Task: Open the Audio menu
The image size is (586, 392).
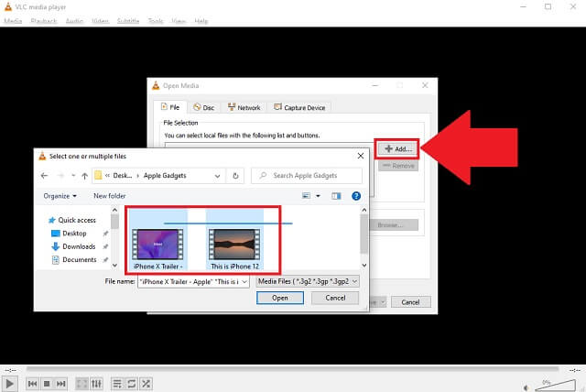Action: click(x=74, y=21)
